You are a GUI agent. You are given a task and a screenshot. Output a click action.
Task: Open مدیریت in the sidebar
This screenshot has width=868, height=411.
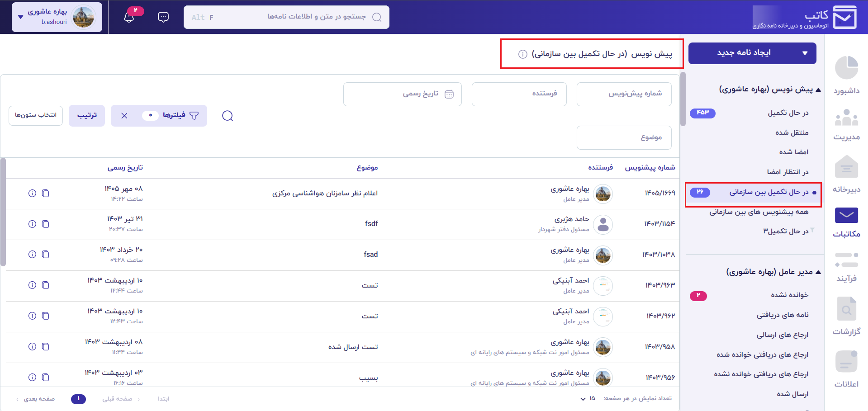(x=846, y=125)
